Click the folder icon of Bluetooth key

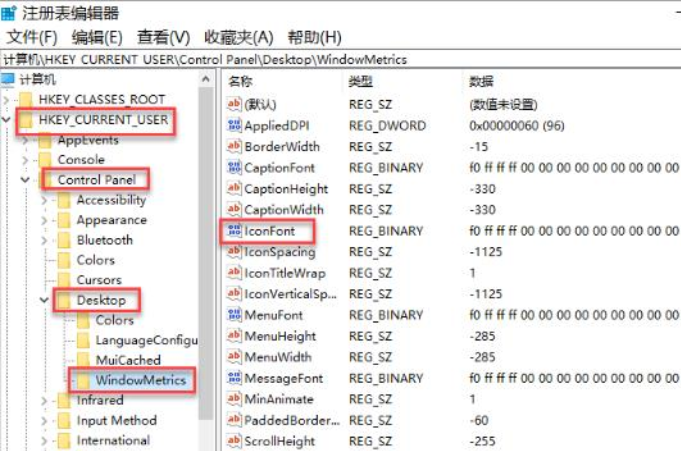tap(64, 240)
